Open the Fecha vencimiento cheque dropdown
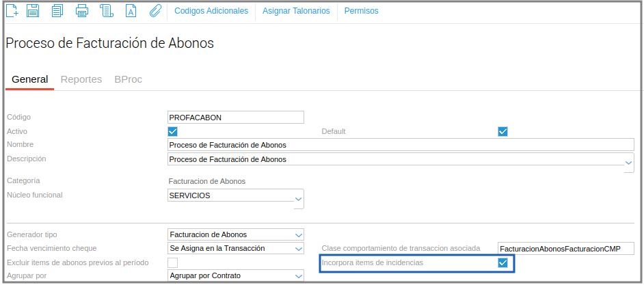This screenshot has width=644, height=285. point(298,248)
